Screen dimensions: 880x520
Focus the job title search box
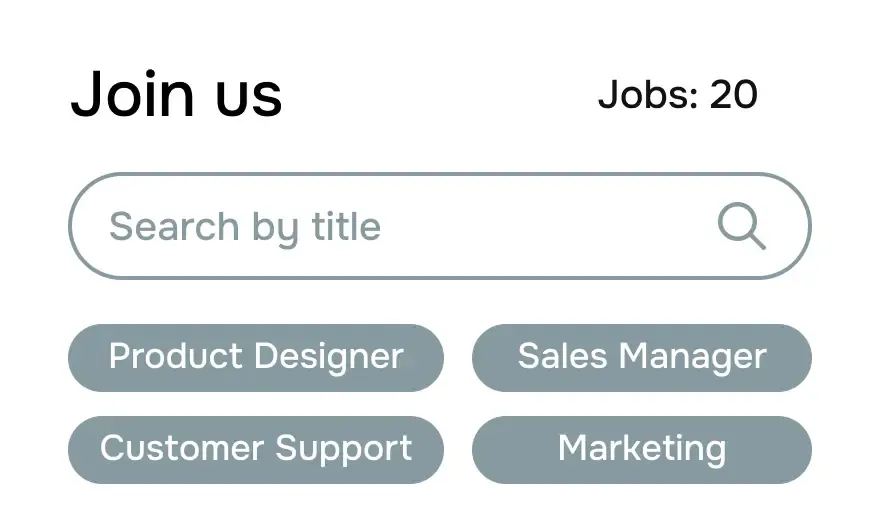pos(400,227)
